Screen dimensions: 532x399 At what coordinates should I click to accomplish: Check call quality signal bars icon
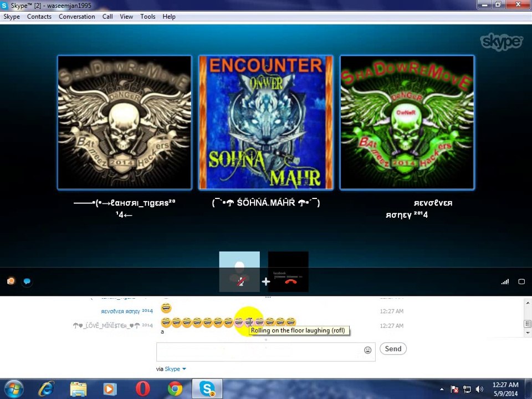[x=505, y=282]
